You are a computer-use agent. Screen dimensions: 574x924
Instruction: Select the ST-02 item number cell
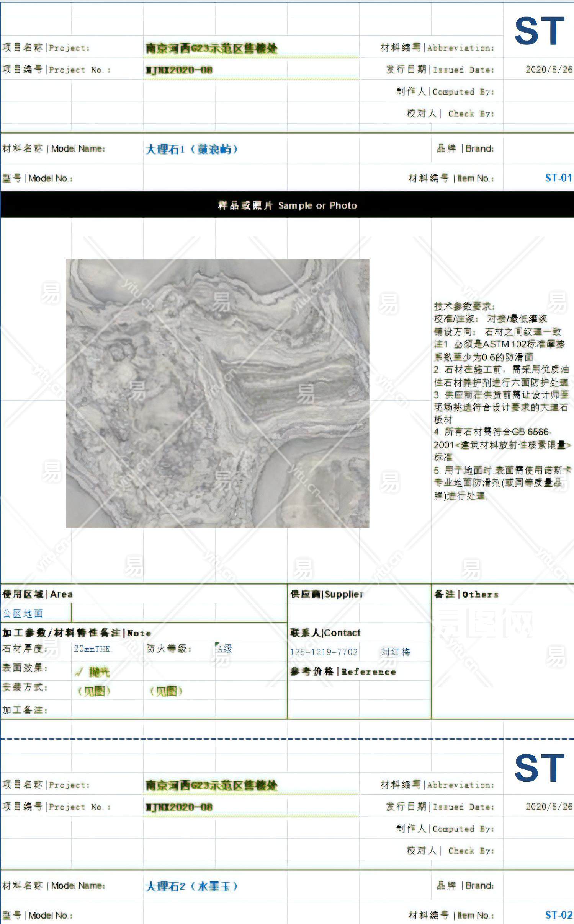(x=558, y=915)
